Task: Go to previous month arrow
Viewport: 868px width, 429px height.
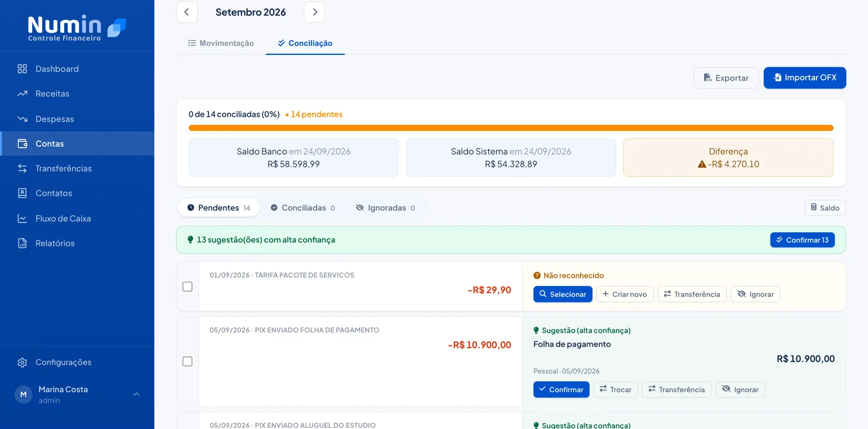Action: click(x=187, y=12)
